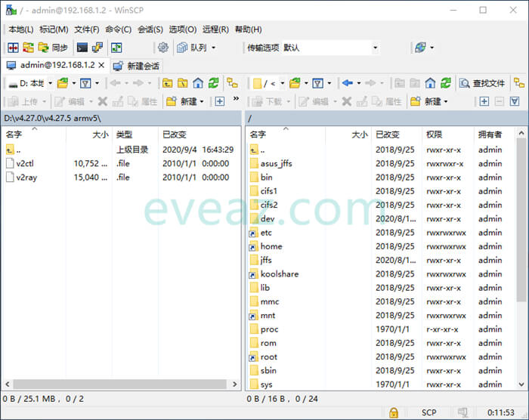
Task: Click the 同步 synchronize button
Action: coord(53,48)
